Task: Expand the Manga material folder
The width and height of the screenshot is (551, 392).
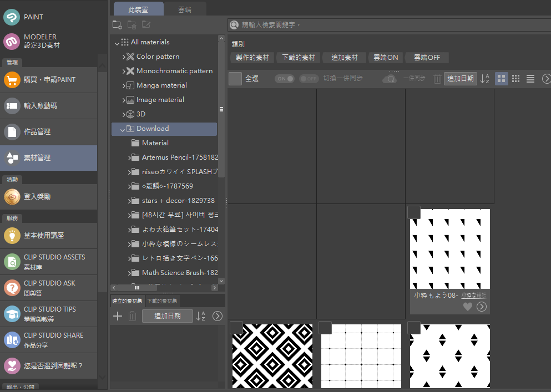Action: (124, 86)
